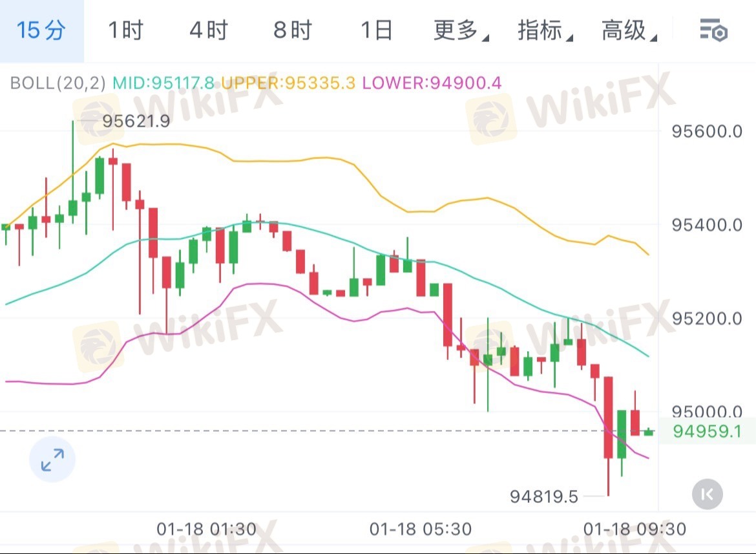Screen dimensions: 756x554
Task: Click the 94819.5 low price label
Action: [543, 496]
